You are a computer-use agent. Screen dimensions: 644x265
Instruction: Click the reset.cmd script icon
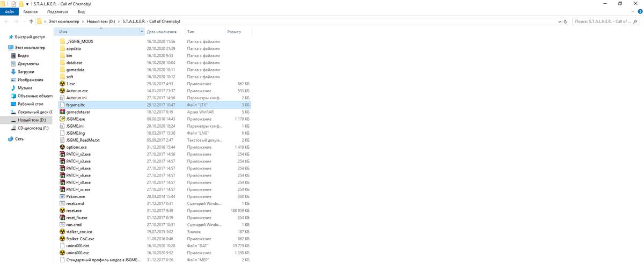pyautogui.click(x=62, y=203)
